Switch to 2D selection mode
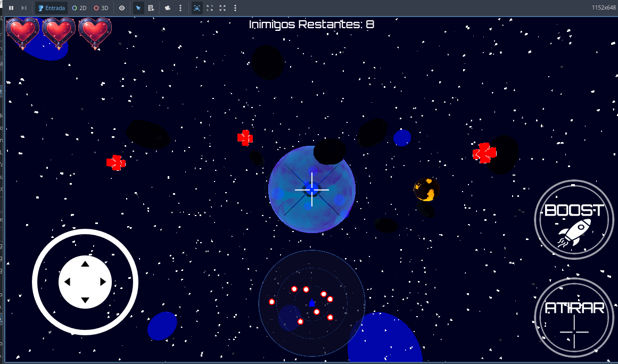 [79, 8]
